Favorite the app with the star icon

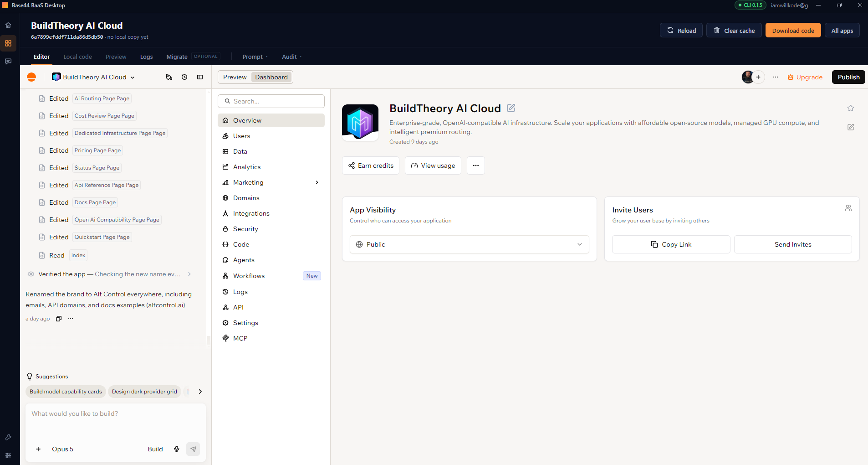851,108
